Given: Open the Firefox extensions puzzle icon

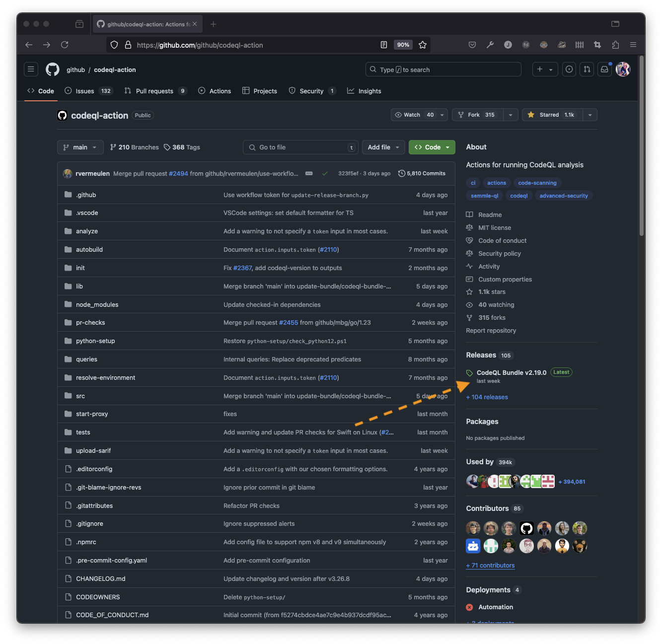Looking at the screenshot, I should pos(615,45).
